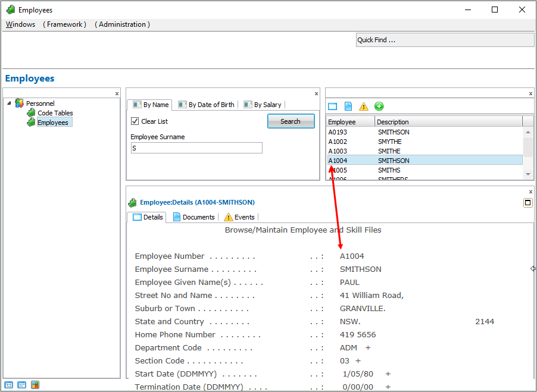The width and height of the screenshot is (537, 392).
Task: Open the Documents tab
Action: coord(193,217)
